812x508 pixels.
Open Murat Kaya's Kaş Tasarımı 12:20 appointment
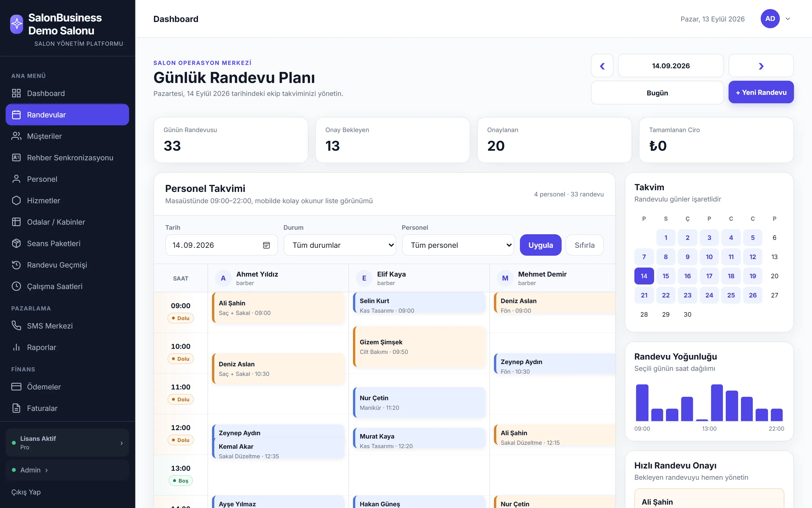(419, 438)
